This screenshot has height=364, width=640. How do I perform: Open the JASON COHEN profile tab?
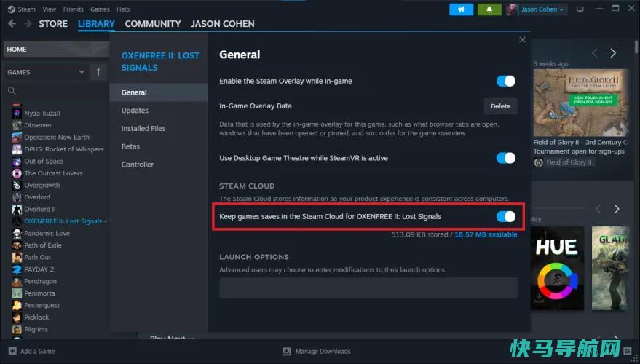pyautogui.click(x=223, y=24)
